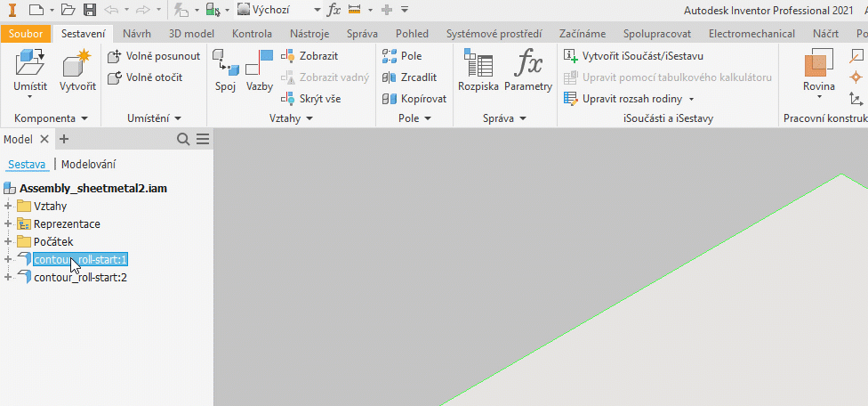Select contour_roll-start:2 in the tree
The height and width of the screenshot is (406, 868).
click(x=80, y=277)
